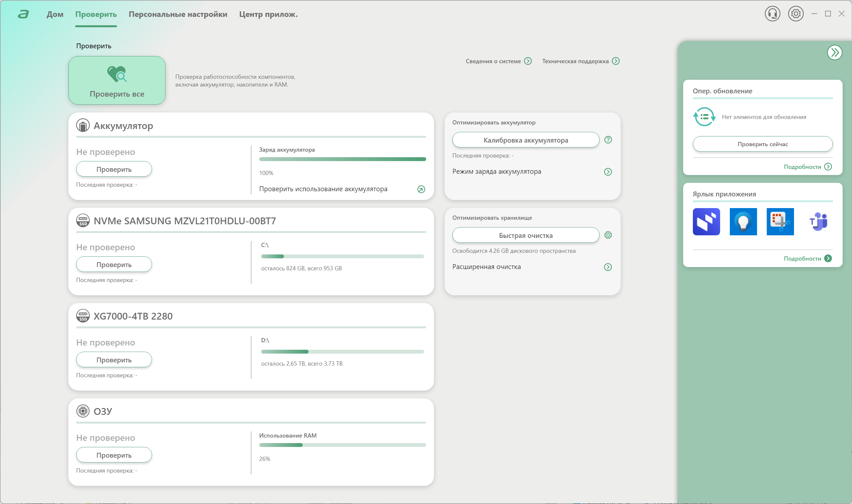Click the Быстрая очистка button
852x504 pixels.
525,235
